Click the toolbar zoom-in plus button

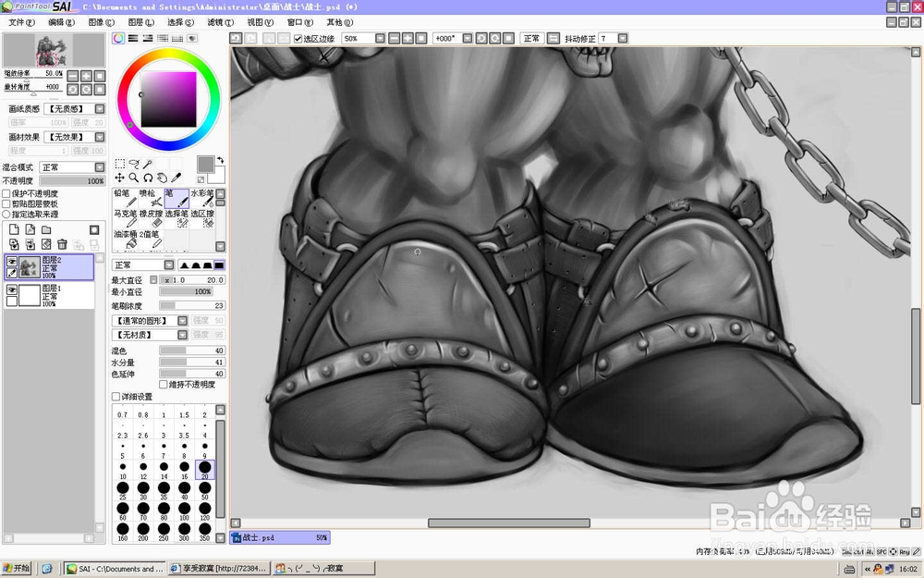(x=407, y=38)
